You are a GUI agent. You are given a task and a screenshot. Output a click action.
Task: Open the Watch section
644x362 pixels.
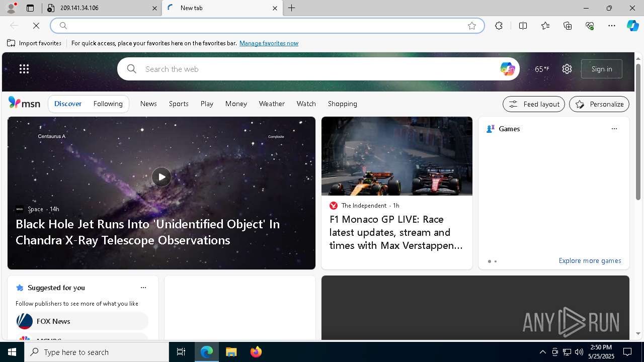pos(306,104)
